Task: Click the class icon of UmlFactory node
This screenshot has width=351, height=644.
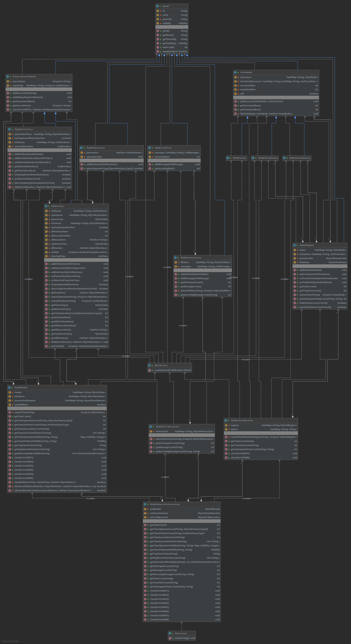Action: tap(149, 365)
